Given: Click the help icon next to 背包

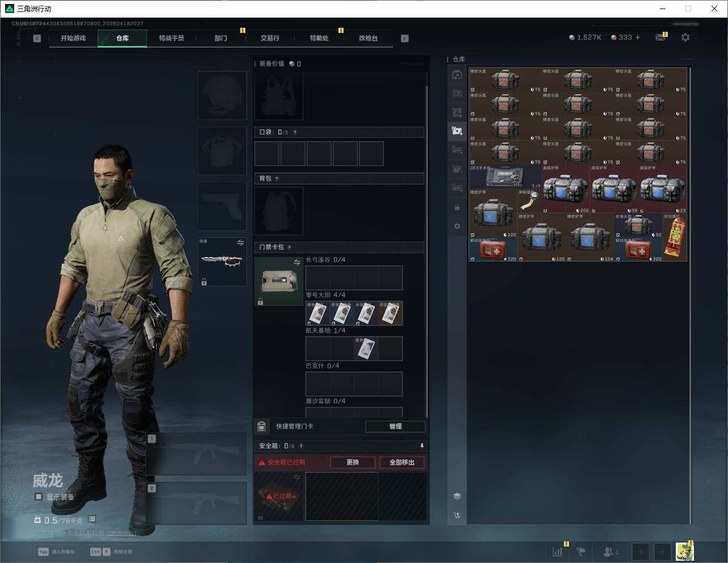Looking at the screenshot, I should click(277, 178).
